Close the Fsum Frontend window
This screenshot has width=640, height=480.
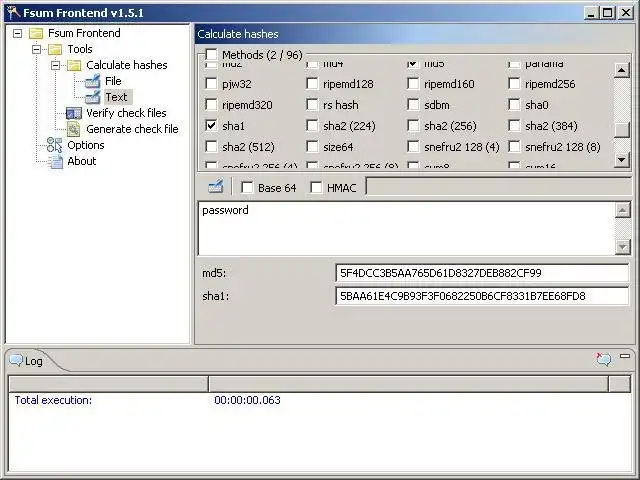click(625, 13)
